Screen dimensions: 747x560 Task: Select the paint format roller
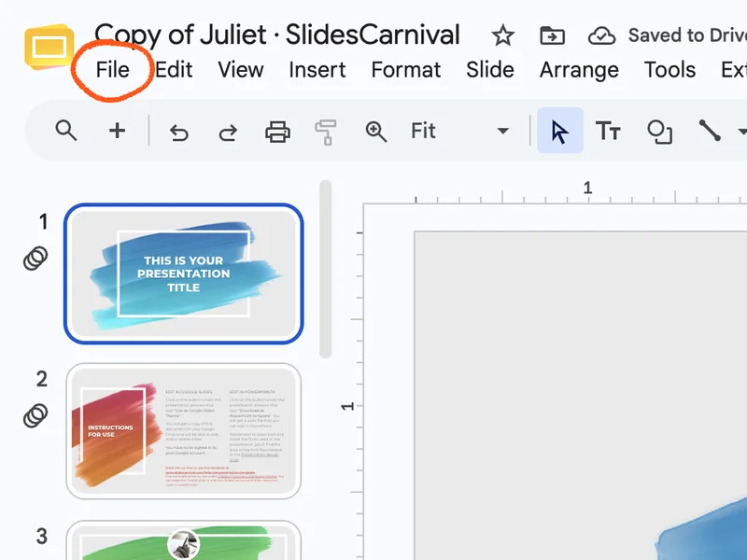pos(326,132)
